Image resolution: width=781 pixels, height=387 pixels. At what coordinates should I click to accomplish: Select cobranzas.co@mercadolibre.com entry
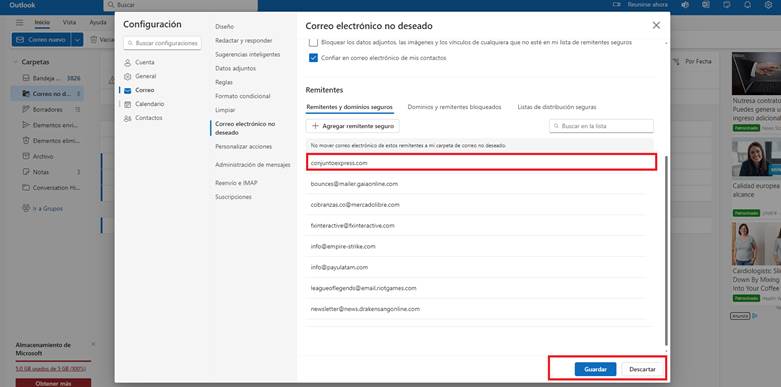click(477, 205)
